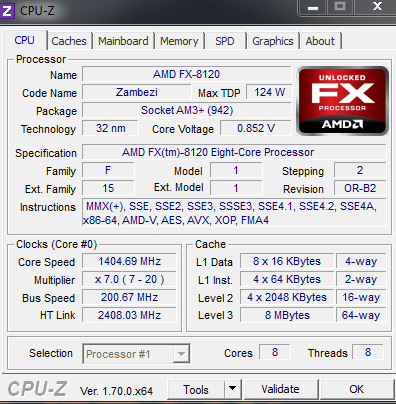Image resolution: width=396 pixels, height=404 pixels.
Task: Select the CPU tab
Action: point(25,40)
